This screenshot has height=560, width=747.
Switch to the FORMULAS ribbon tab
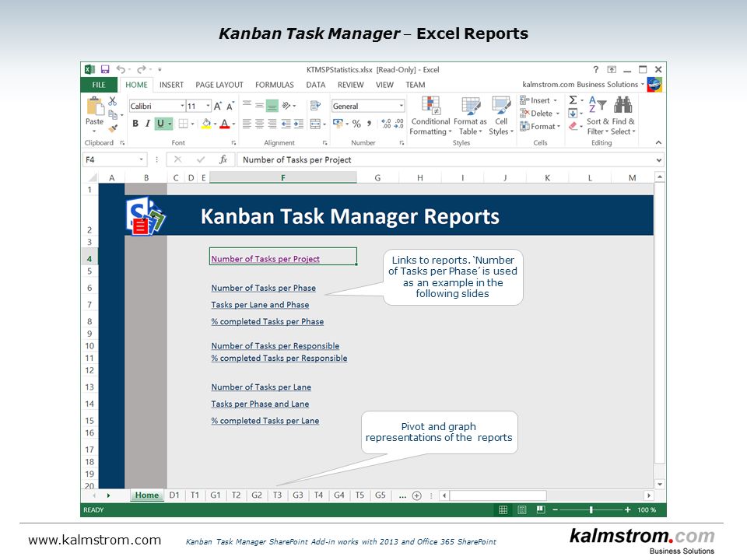[x=275, y=85]
